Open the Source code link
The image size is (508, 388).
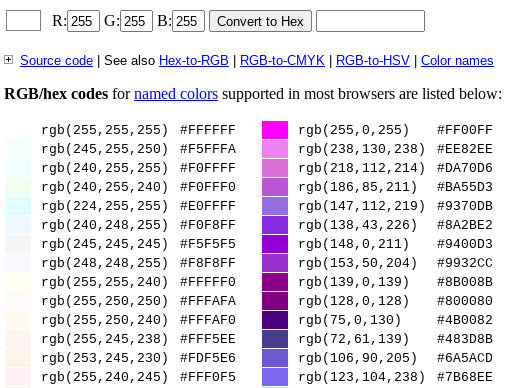pyautogui.click(x=56, y=61)
